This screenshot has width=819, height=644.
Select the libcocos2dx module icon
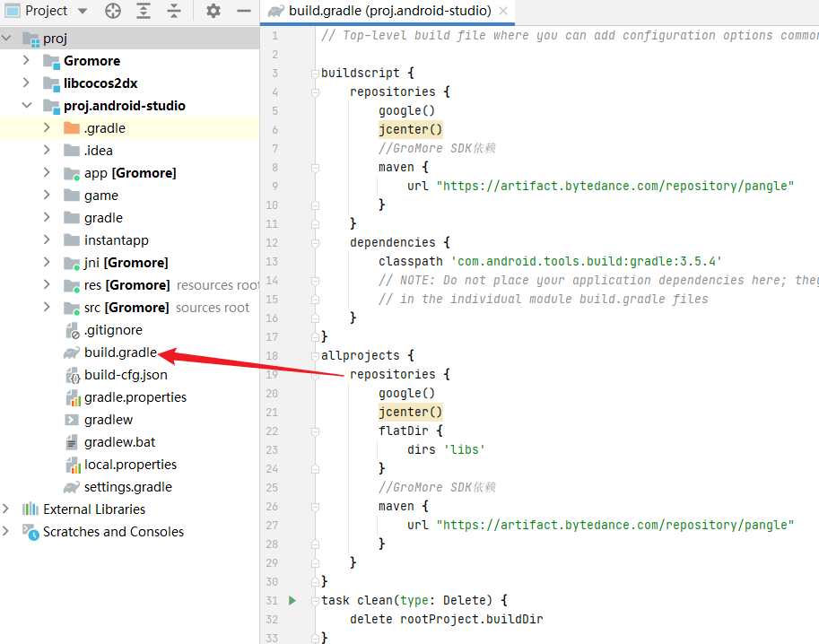click(51, 83)
